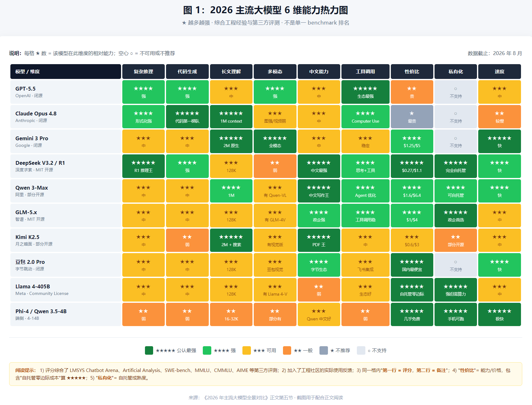Click the 数据截止: 2026 年 8 月 note
Image resolution: width=532 pixels, height=405 pixels.
pyautogui.click(x=495, y=53)
